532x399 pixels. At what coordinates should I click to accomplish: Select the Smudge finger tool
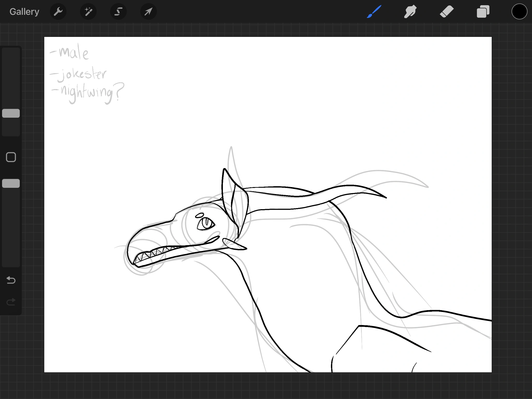click(x=410, y=12)
